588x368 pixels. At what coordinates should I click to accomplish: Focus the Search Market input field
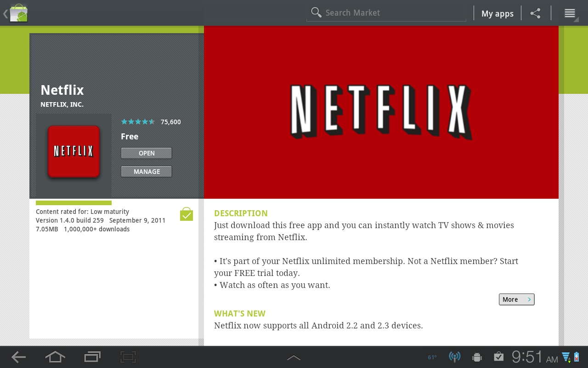tap(386, 13)
